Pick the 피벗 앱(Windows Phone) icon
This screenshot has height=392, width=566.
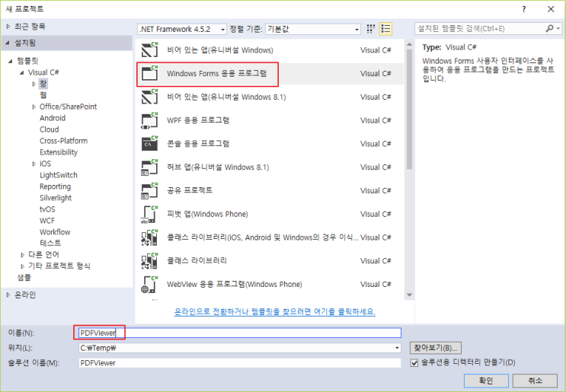click(150, 214)
